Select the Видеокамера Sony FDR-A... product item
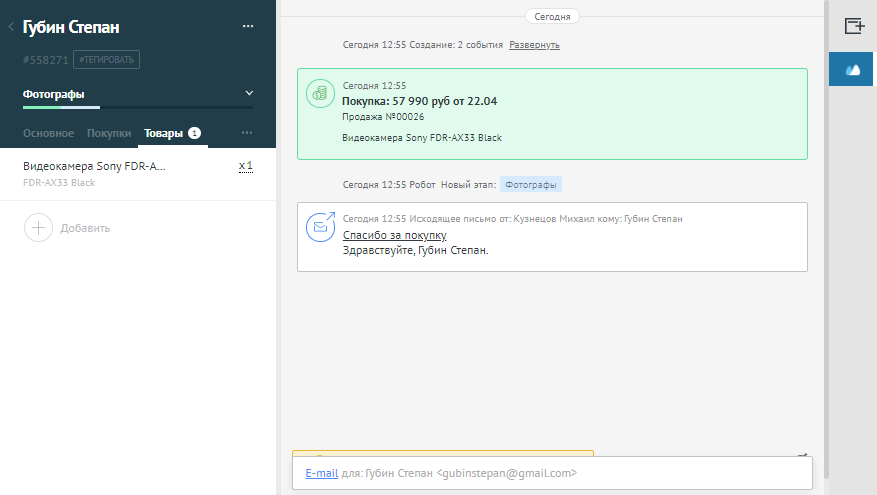This screenshot has height=495, width=877. [x=94, y=166]
